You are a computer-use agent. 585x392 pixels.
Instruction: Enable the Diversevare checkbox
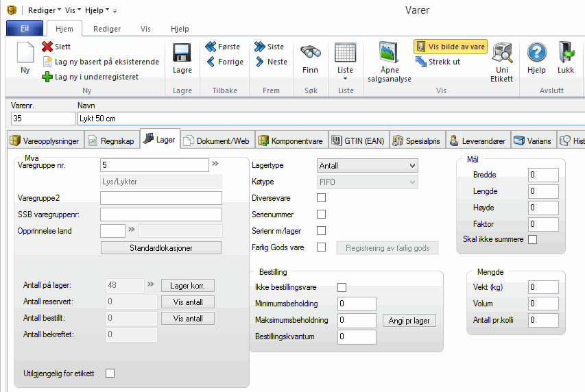321,197
